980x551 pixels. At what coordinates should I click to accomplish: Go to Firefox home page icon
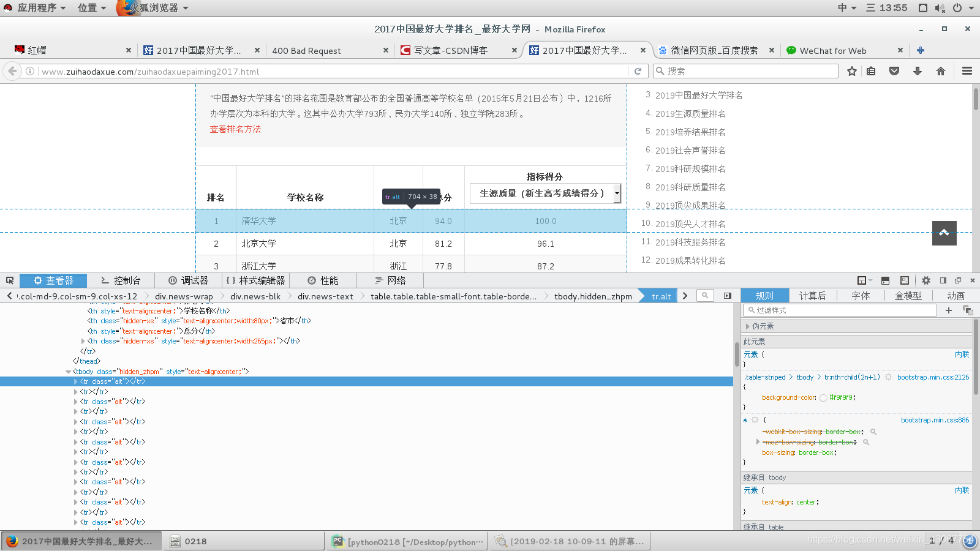[941, 71]
